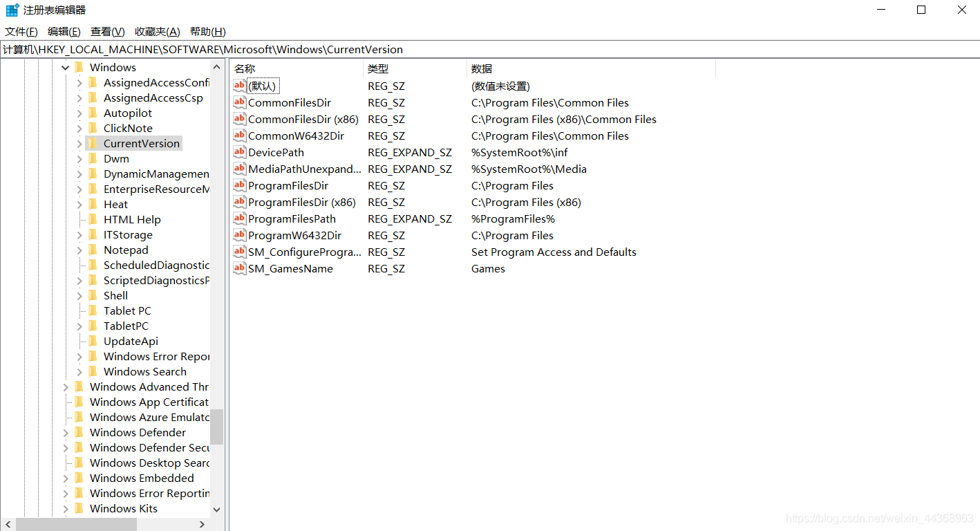Click data cell 'Set Program Access and Defaults'
The width and height of the screenshot is (980, 531).
click(554, 252)
